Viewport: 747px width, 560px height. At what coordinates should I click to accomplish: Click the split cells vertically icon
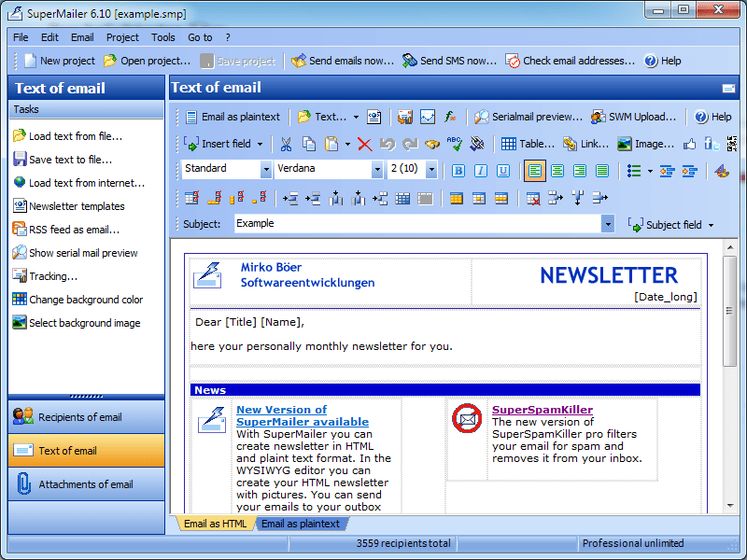pyautogui.click(x=578, y=198)
